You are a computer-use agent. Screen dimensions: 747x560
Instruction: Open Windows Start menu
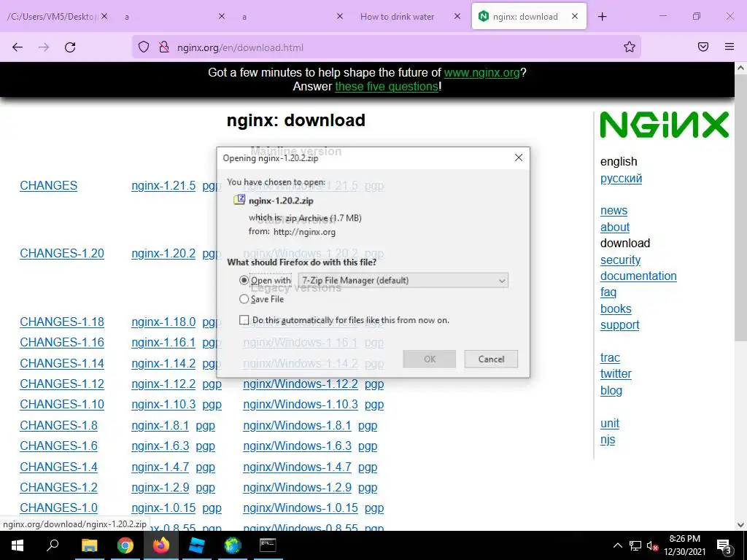(18, 545)
